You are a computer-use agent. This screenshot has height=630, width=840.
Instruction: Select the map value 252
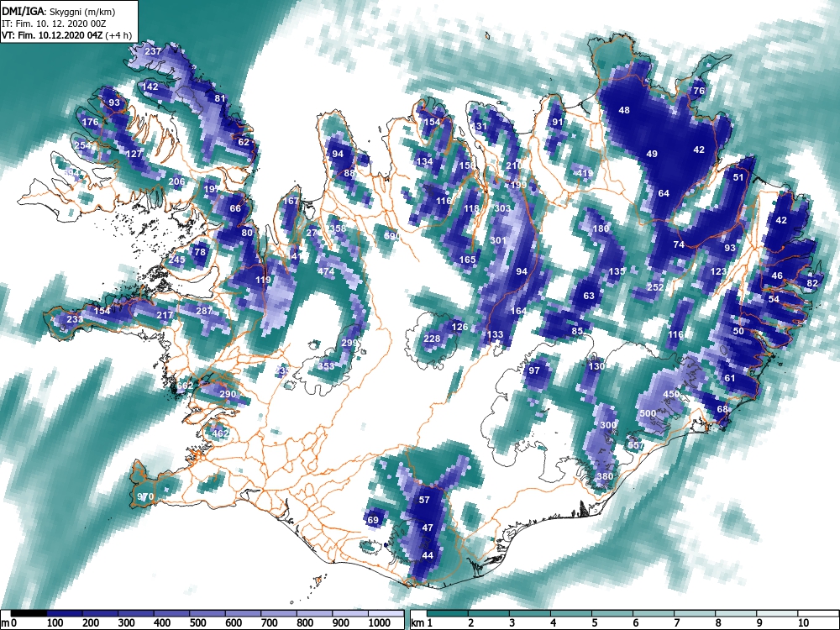(x=655, y=287)
